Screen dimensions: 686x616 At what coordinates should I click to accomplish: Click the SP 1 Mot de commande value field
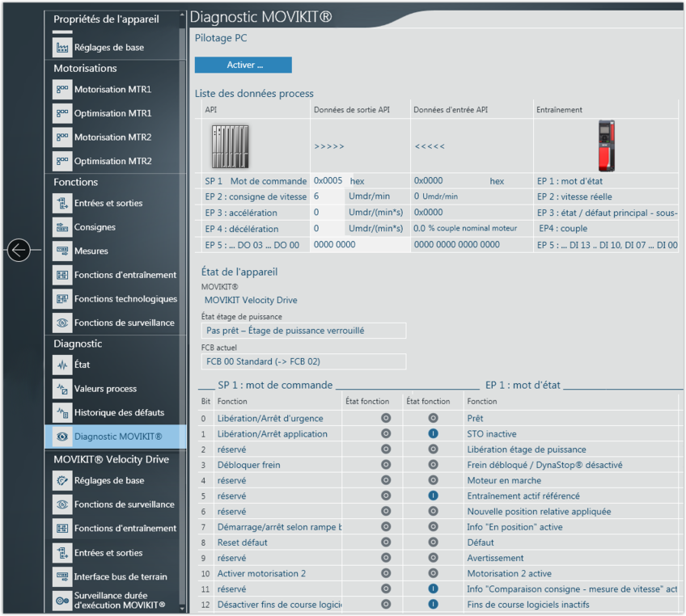coord(328,181)
